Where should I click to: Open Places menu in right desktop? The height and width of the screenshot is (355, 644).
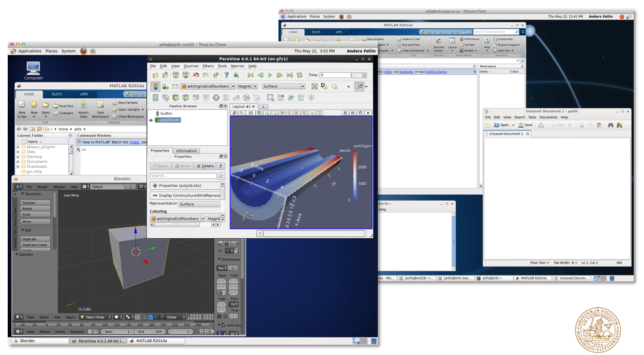point(315,16)
